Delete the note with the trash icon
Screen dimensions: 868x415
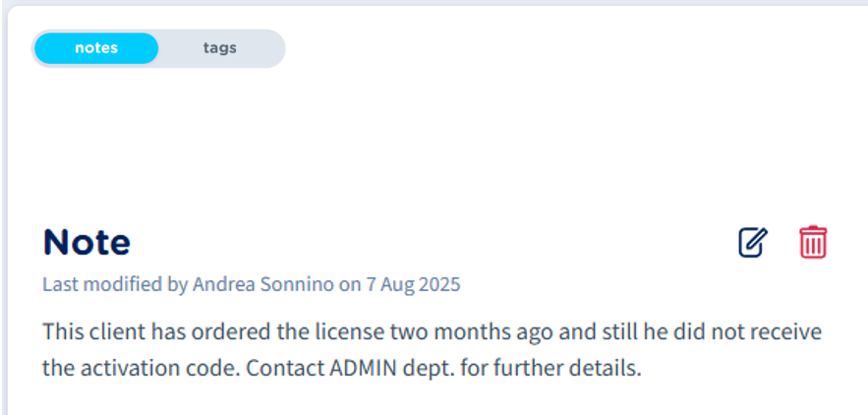pyautogui.click(x=813, y=242)
